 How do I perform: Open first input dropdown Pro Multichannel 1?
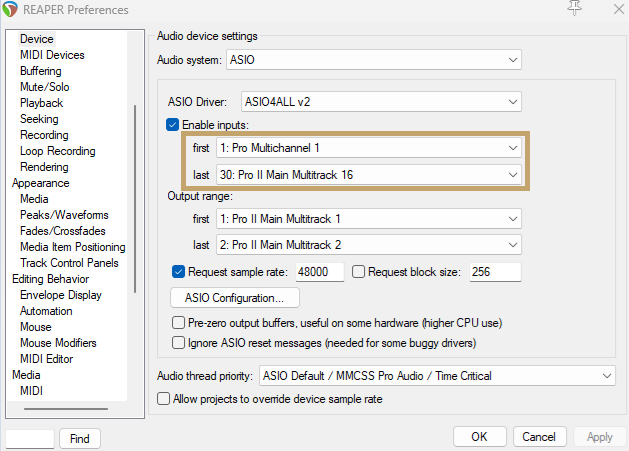[x=369, y=148]
